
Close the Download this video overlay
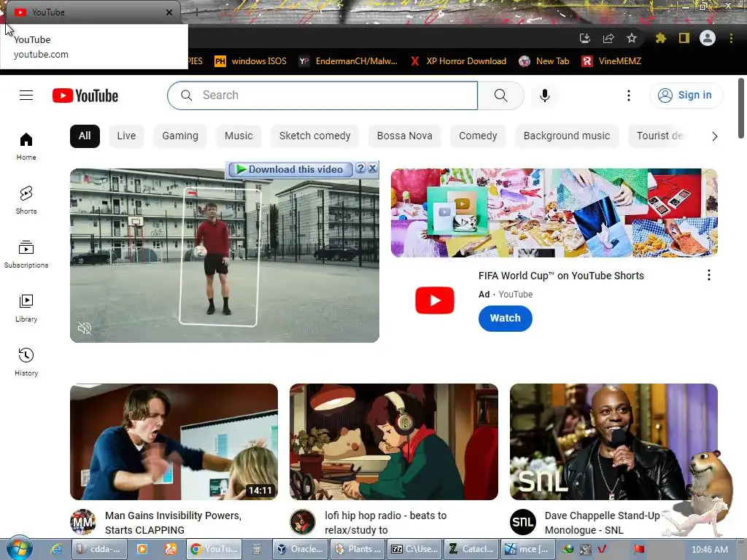click(373, 168)
